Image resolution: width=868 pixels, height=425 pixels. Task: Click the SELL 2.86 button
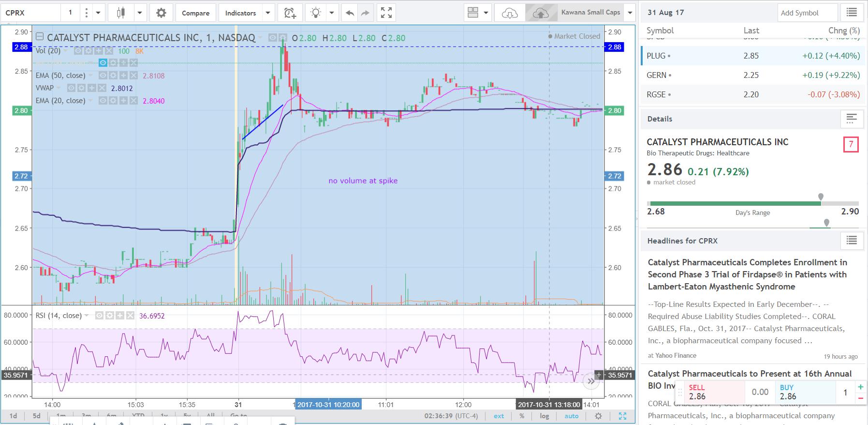(714, 392)
